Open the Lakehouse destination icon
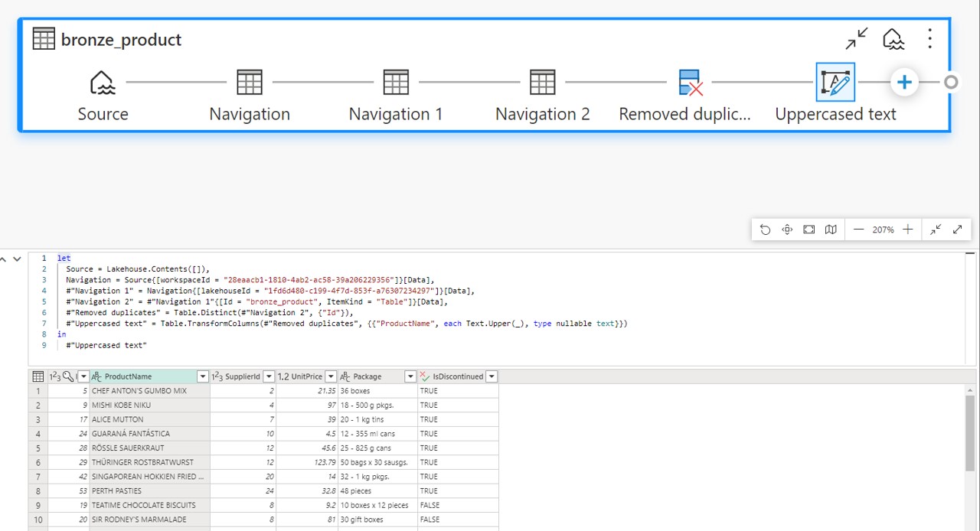This screenshot has width=980, height=531. (x=893, y=38)
